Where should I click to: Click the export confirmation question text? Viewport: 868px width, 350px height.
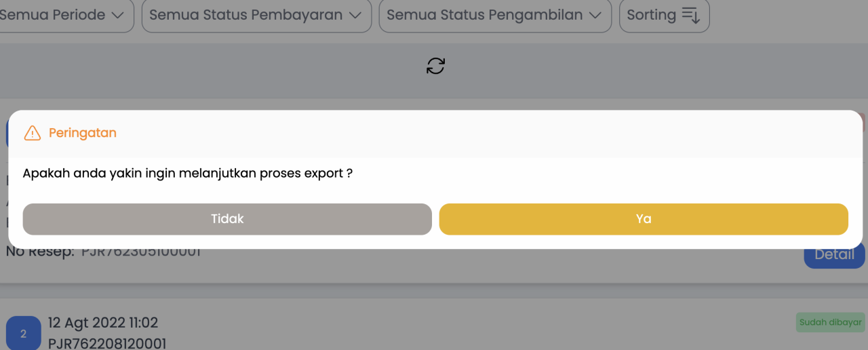click(x=188, y=174)
